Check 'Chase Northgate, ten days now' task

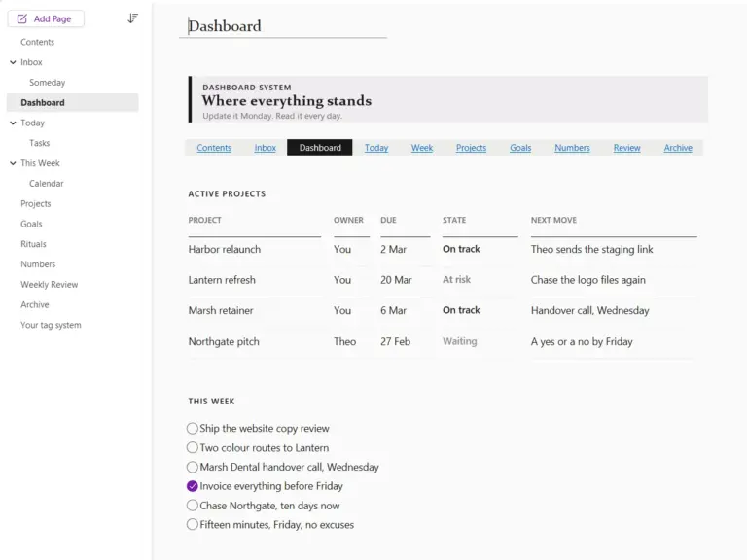(x=193, y=506)
